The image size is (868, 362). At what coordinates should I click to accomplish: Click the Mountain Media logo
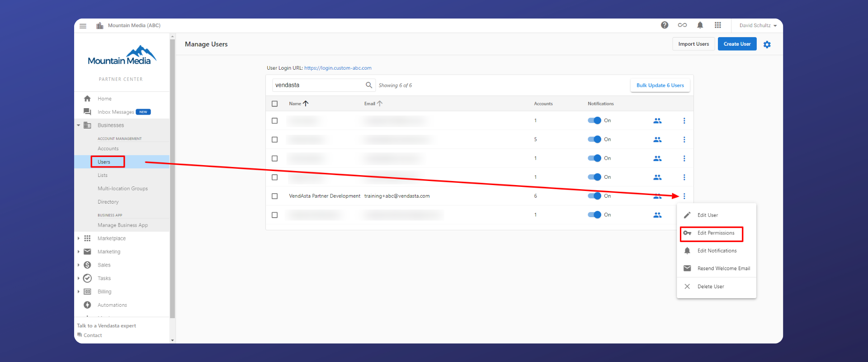click(x=122, y=56)
